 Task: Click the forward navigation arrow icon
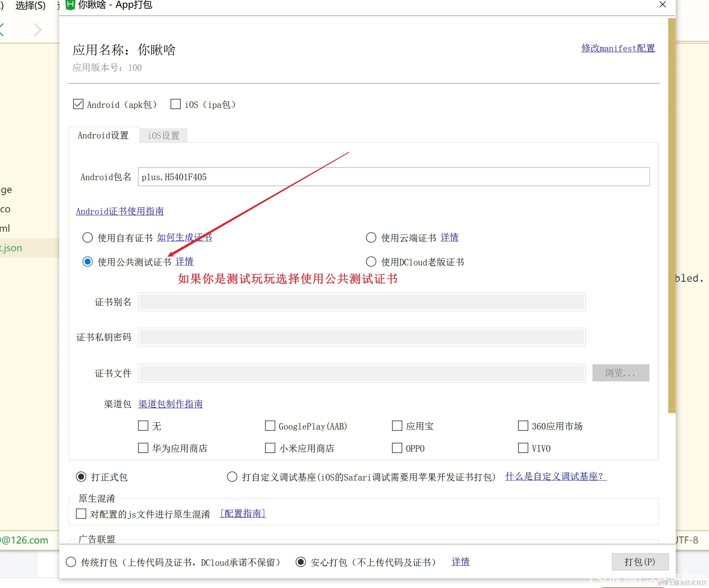click(x=37, y=30)
